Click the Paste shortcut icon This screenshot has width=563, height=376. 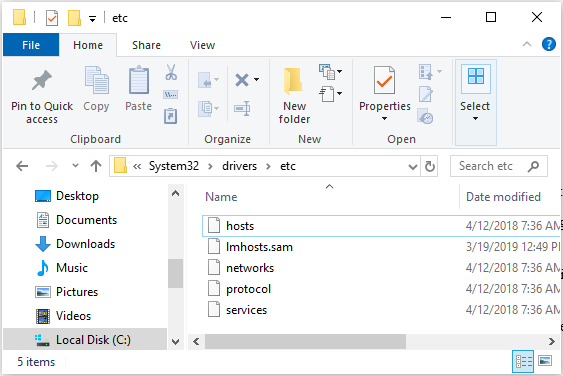tap(171, 116)
